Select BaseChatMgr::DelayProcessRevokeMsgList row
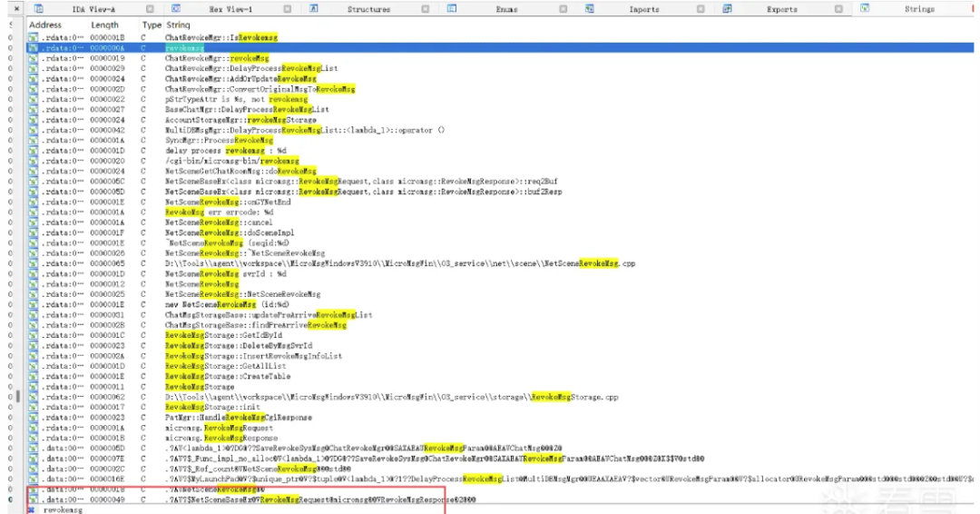 500,109
